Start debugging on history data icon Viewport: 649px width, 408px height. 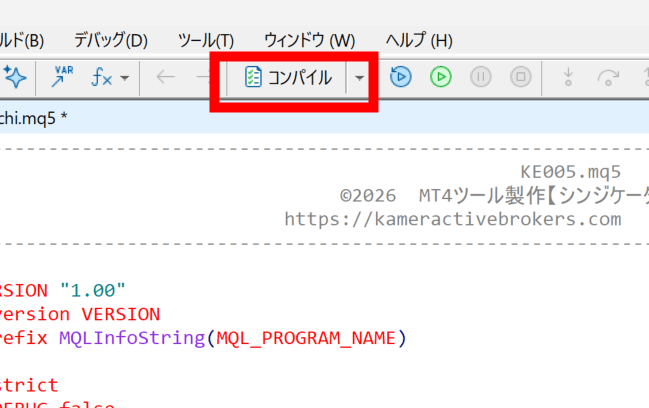click(x=401, y=77)
